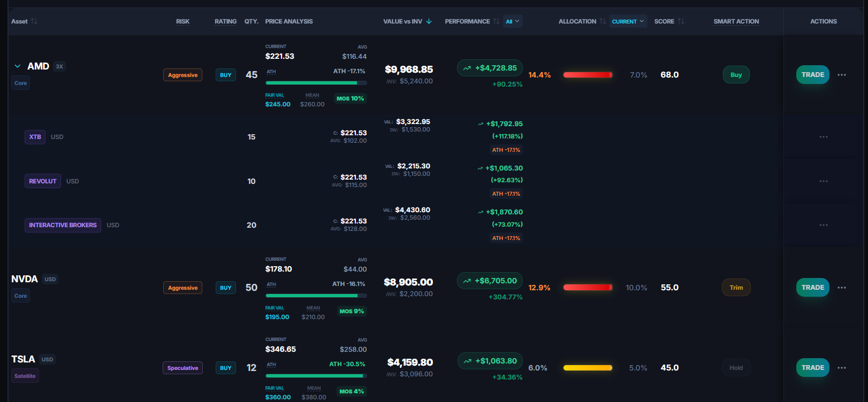Viewport: 868px width, 402px height.
Task: Click the trend icon in AMD's +$4,728.85 pill
Action: [467, 68]
